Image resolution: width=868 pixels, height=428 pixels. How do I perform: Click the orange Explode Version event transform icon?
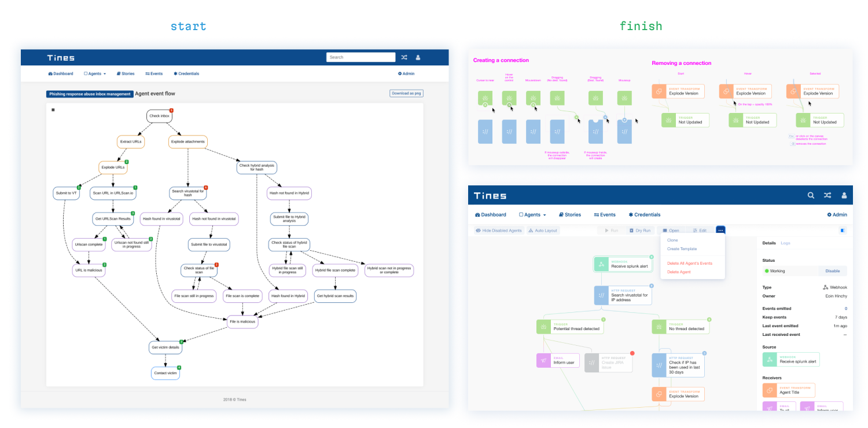(659, 394)
